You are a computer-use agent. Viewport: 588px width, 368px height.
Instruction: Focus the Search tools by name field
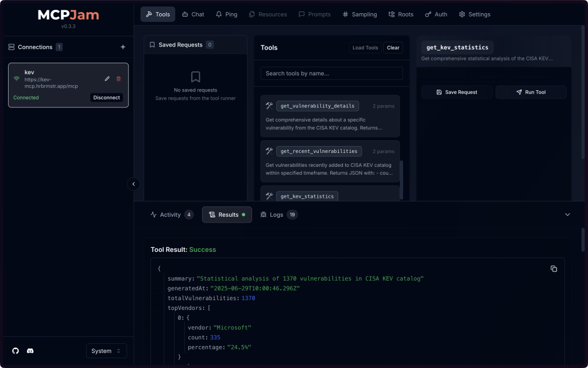(x=331, y=74)
